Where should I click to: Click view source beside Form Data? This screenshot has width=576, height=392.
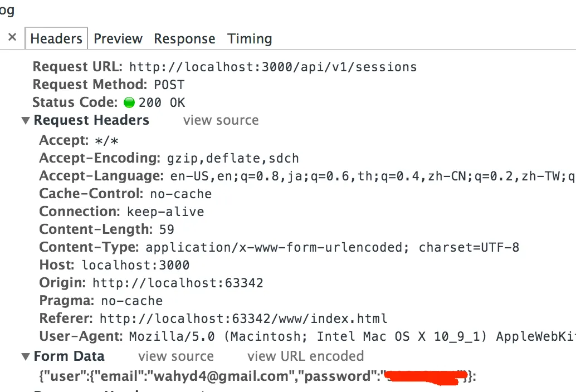point(175,356)
